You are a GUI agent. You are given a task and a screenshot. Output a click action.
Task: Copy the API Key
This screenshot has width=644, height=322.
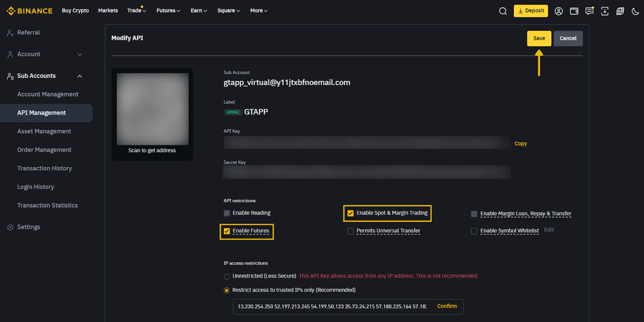pos(520,144)
